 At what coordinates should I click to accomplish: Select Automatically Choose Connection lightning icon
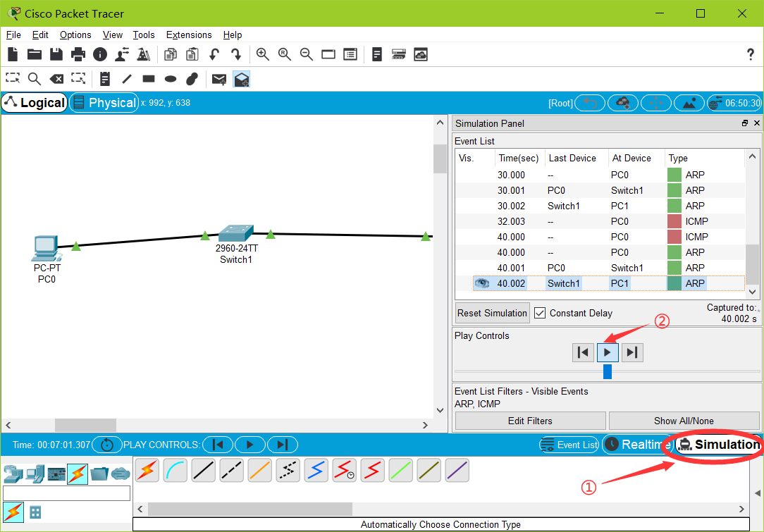(147, 471)
